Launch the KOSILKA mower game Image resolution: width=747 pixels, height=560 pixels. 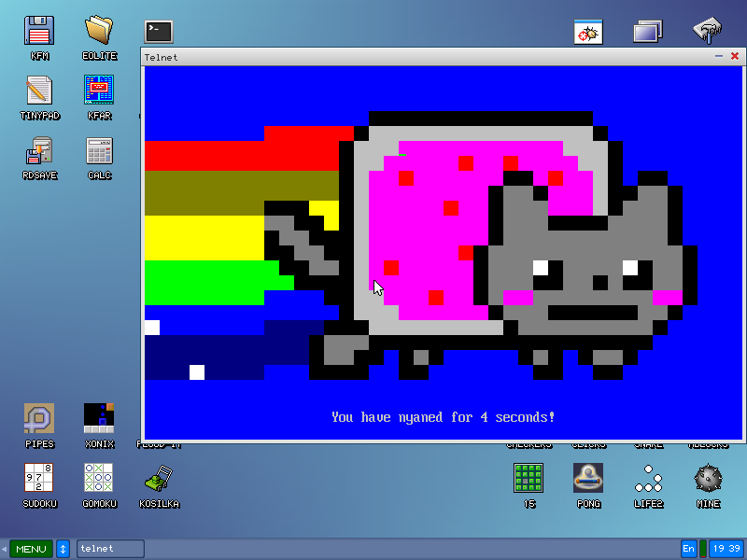[159, 481]
